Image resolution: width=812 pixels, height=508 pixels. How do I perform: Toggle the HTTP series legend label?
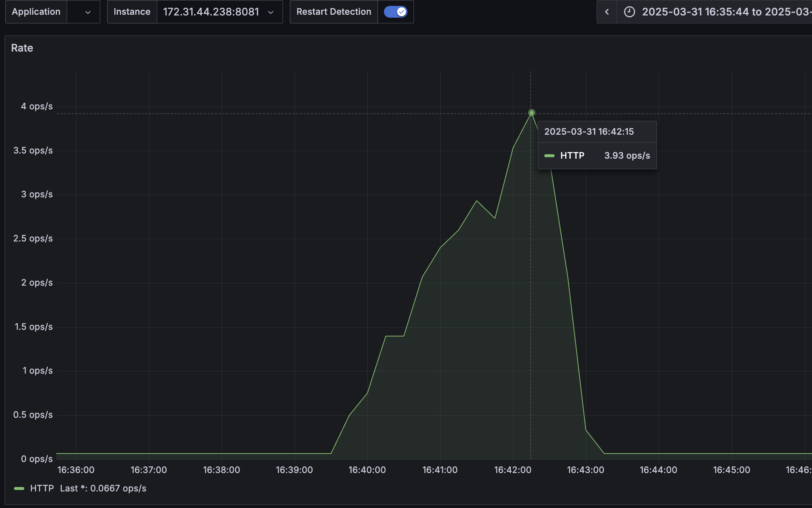(42, 488)
